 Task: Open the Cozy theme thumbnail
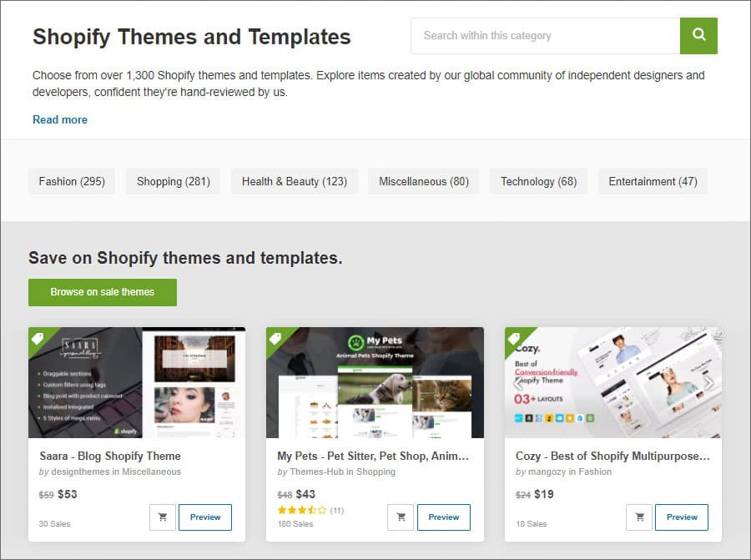(613, 382)
